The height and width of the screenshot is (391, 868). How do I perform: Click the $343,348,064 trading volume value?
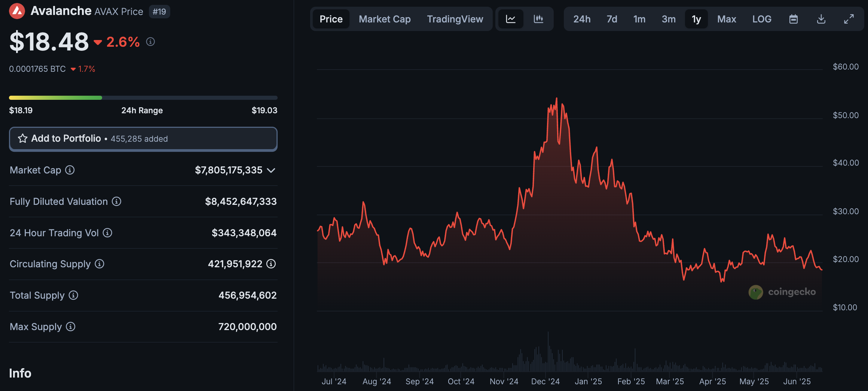pos(244,233)
